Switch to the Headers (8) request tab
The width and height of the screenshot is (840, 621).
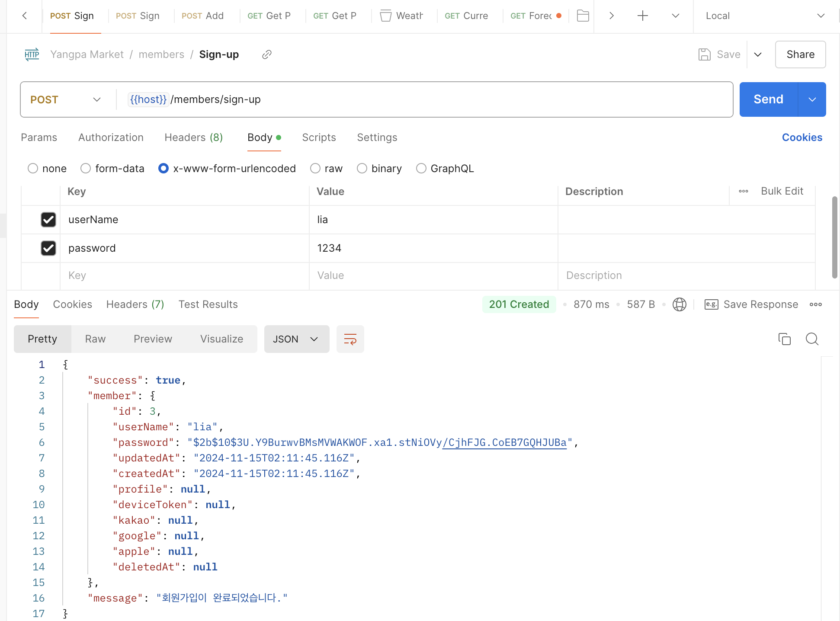click(193, 138)
